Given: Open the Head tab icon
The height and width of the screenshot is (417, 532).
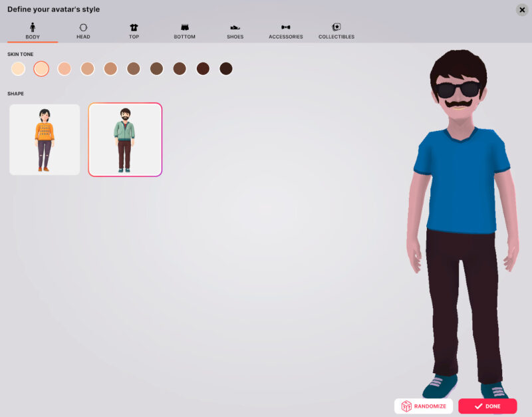Looking at the screenshot, I should tap(83, 27).
